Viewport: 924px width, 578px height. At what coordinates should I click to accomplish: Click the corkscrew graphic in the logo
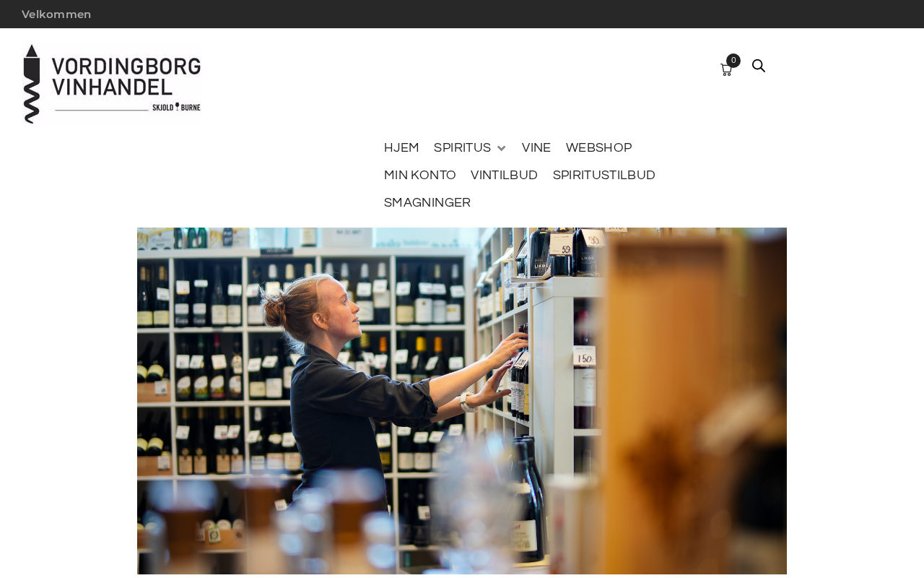point(32,85)
